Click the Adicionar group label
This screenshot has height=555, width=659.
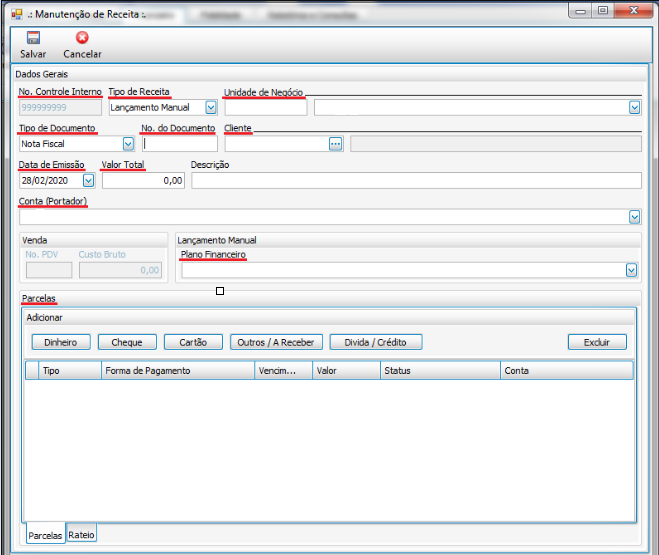45,318
